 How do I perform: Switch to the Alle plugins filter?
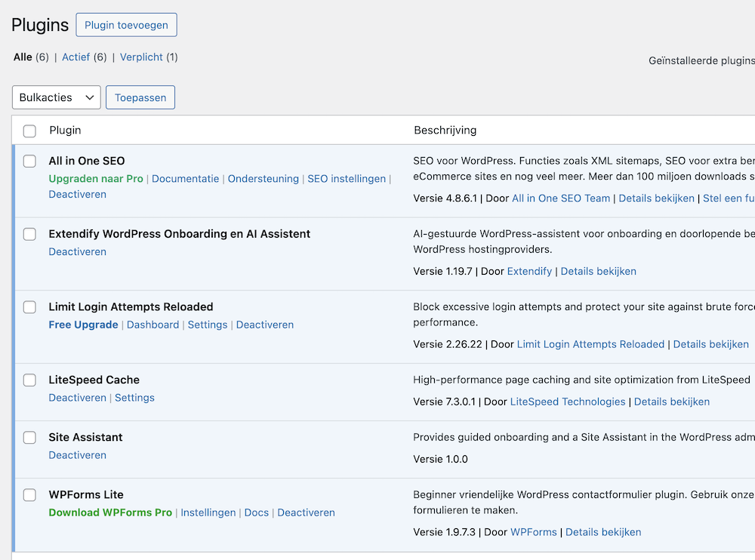coord(23,57)
